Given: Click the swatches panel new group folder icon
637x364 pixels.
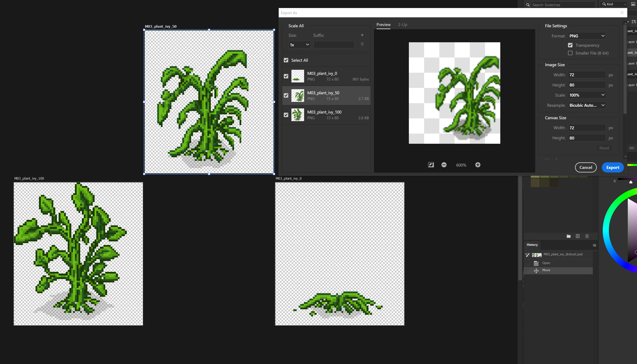Looking at the screenshot, I should (x=568, y=236).
